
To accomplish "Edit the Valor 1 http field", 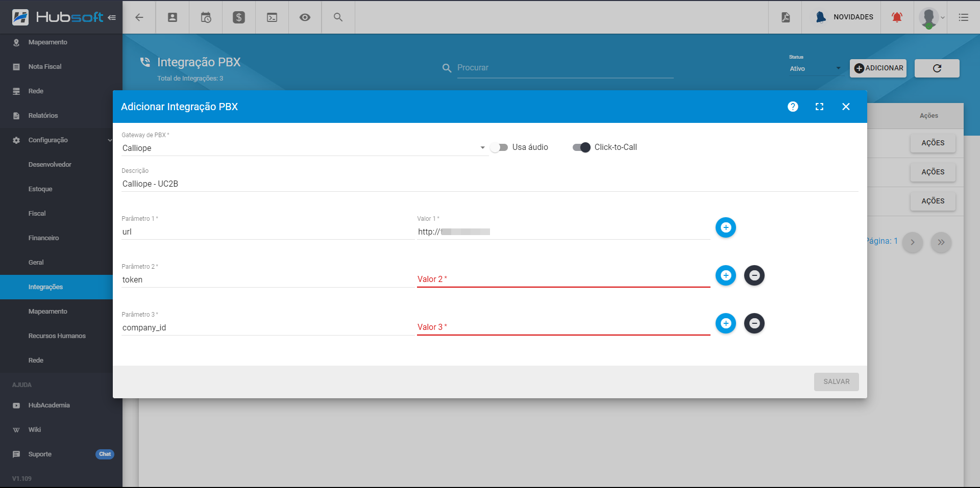I will [x=563, y=232].
